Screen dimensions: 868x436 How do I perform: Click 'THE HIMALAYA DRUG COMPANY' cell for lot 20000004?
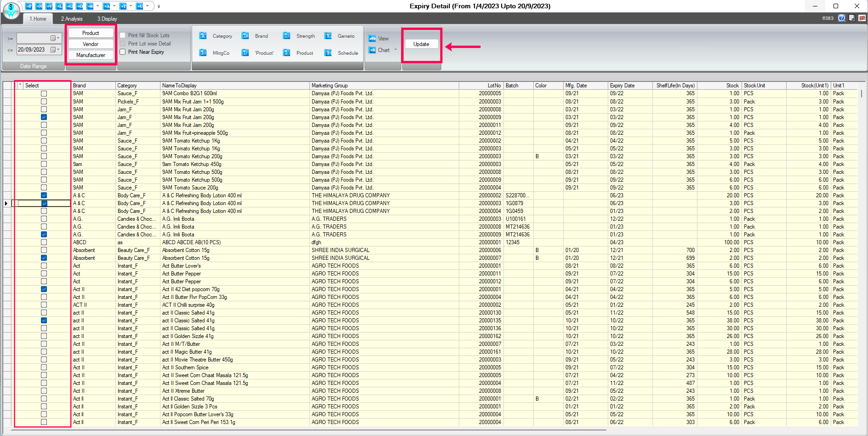(x=384, y=211)
